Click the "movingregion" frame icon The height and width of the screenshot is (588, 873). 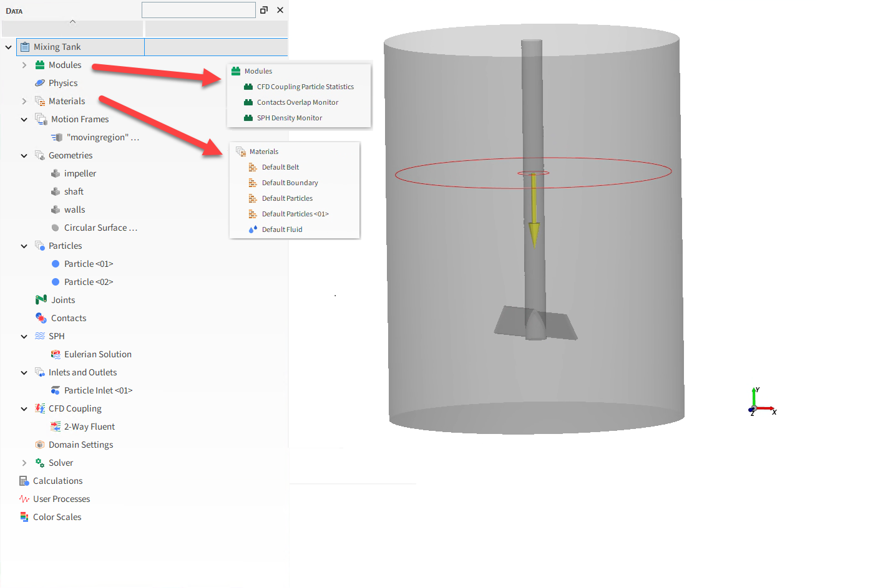(57, 137)
